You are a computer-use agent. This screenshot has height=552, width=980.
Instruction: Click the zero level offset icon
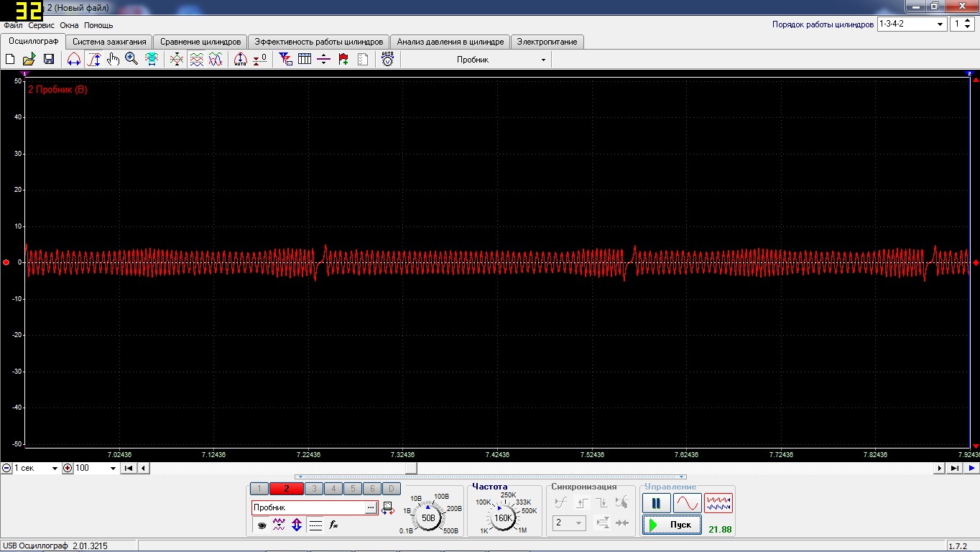coord(260,60)
